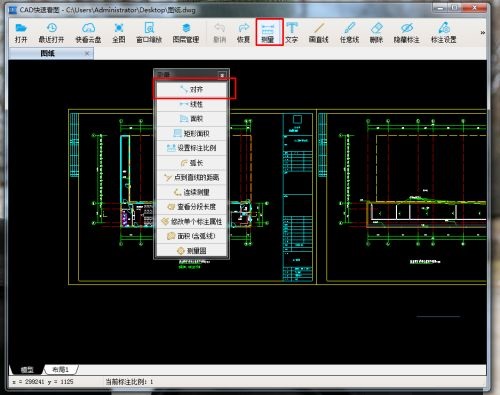Open 图层管理 layer manager

pos(186,33)
